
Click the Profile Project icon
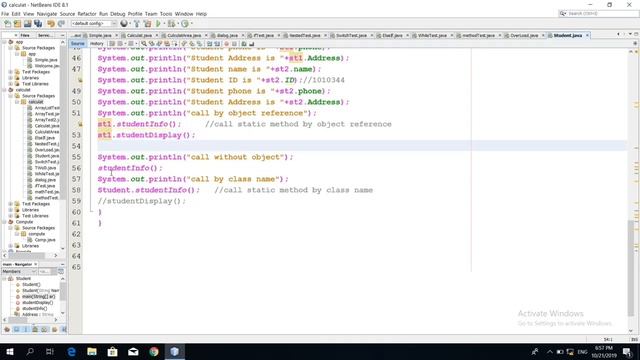click(185, 24)
